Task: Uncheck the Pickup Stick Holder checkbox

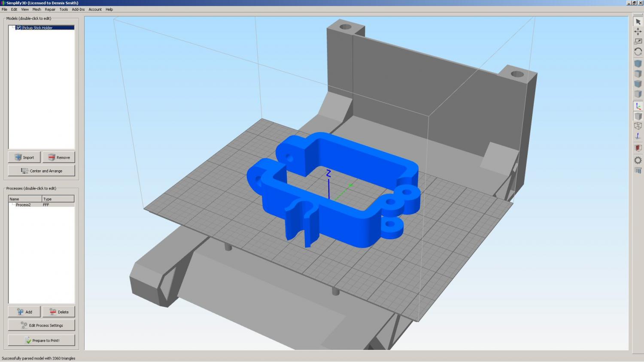Action: [x=18, y=27]
